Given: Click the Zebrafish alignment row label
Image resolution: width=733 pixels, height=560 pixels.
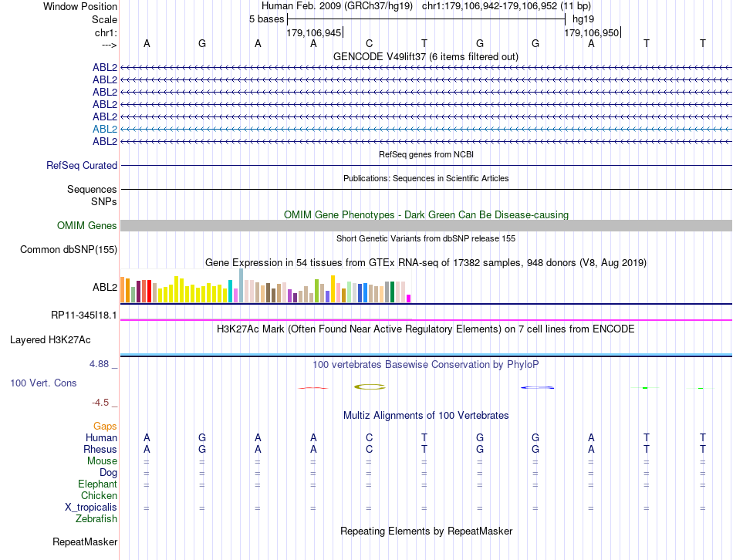Looking at the screenshot, I should pyautogui.click(x=96, y=519).
